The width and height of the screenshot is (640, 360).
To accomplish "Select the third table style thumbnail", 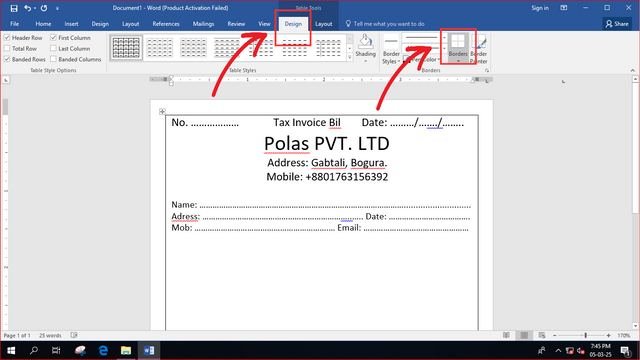I will 193,48.
